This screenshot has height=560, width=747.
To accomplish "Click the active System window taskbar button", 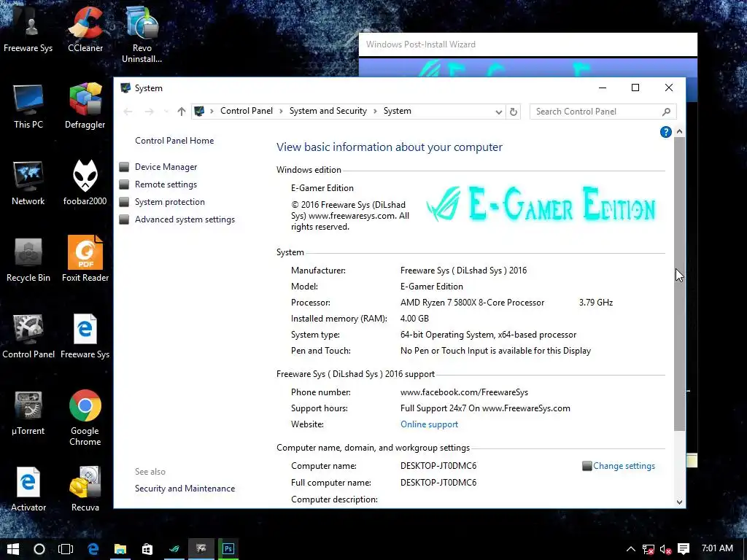I will pyautogui.click(x=201, y=549).
